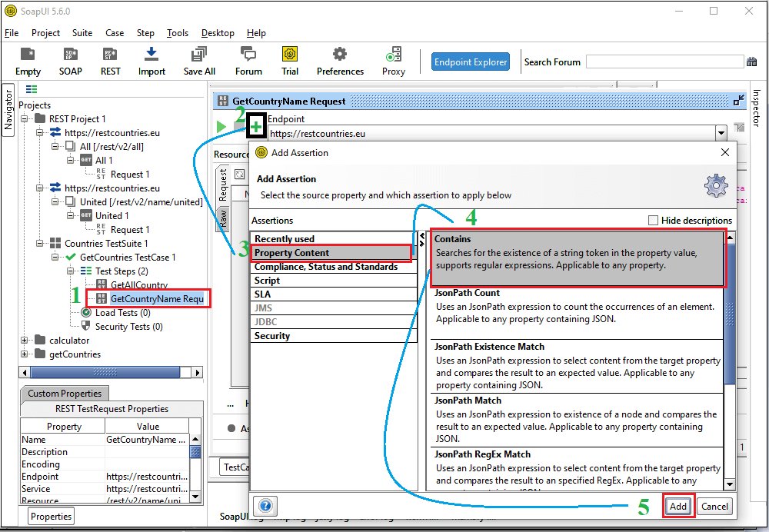Collapse the Countries TestSuite 1 node
This screenshot has height=532, width=769.
(x=40, y=243)
